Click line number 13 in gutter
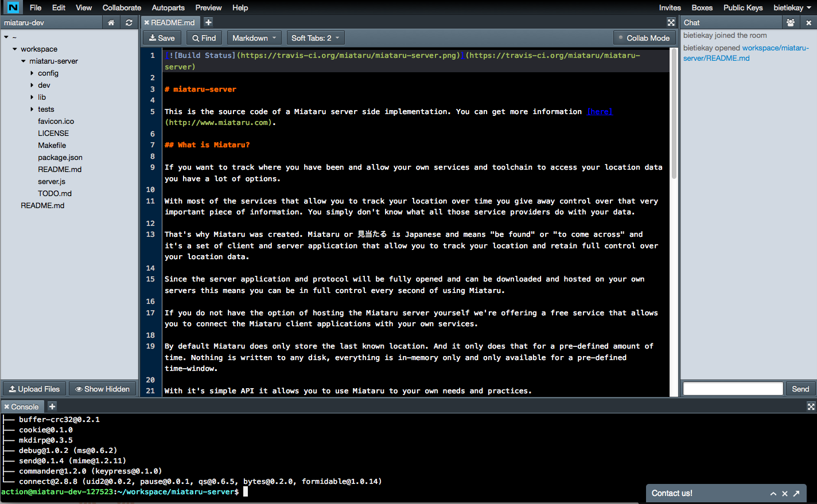This screenshot has width=817, height=504. 150,235
